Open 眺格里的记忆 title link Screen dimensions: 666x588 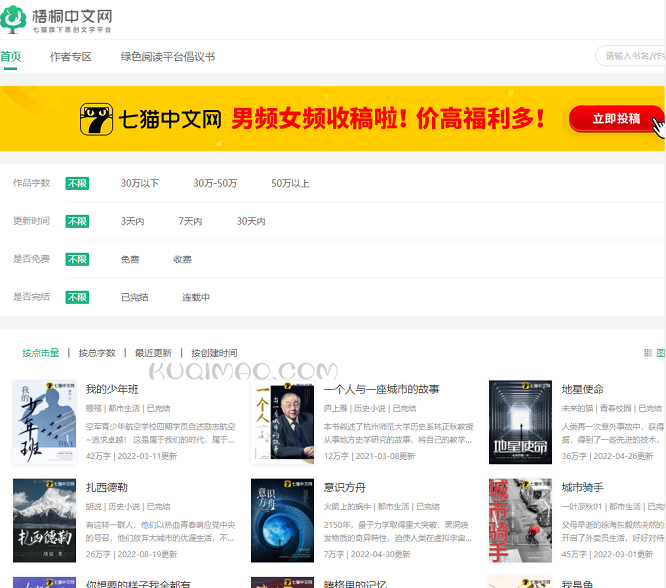356,584
